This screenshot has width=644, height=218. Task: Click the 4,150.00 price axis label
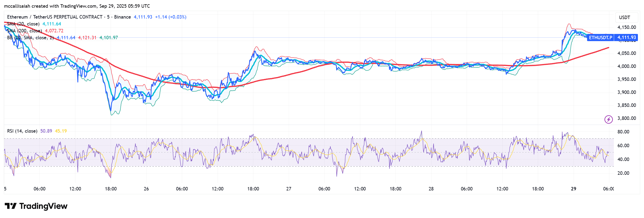click(627, 27)
